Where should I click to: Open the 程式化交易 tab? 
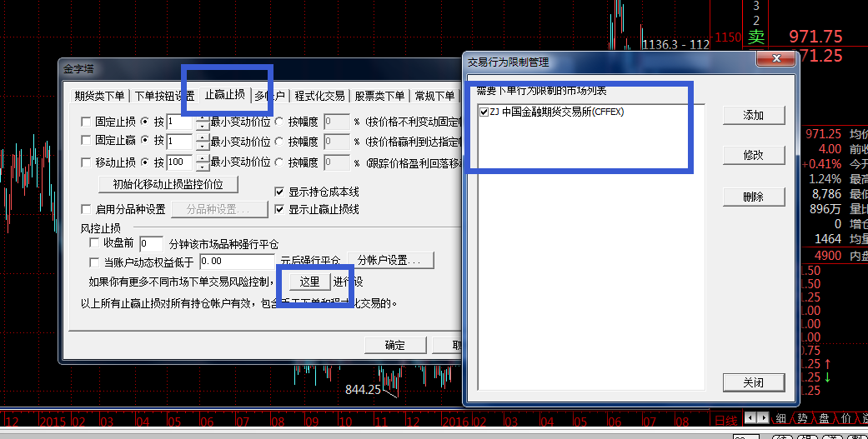[x=319, y=96]
